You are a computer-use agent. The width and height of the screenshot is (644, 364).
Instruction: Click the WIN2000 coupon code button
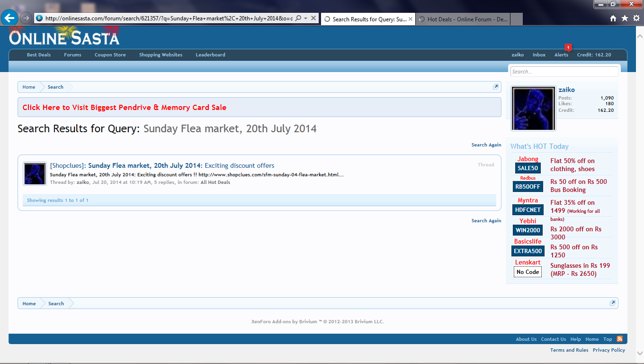pyautogui.click(x=528, y=230)
